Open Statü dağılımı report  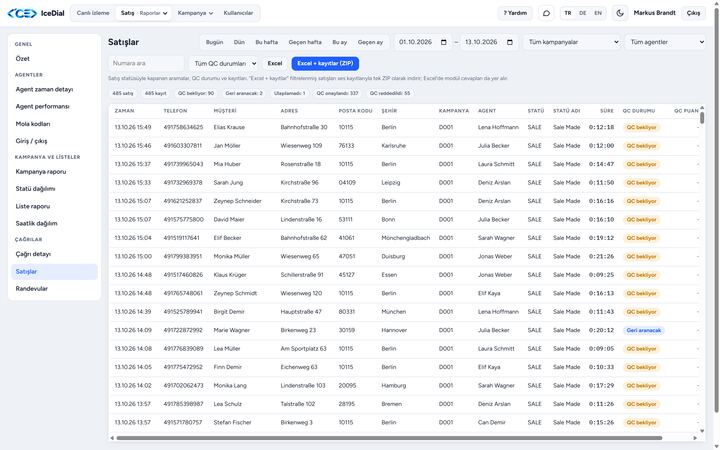54,189
